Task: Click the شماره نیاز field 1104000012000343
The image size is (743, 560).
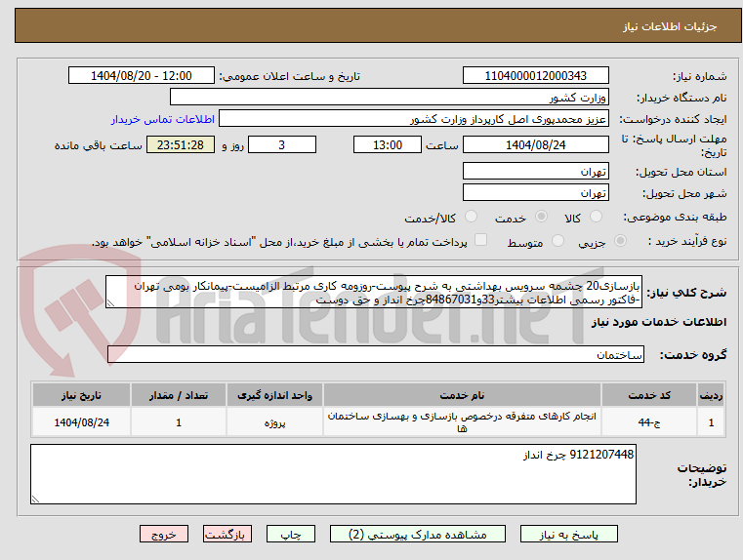Action: point(535,76)
